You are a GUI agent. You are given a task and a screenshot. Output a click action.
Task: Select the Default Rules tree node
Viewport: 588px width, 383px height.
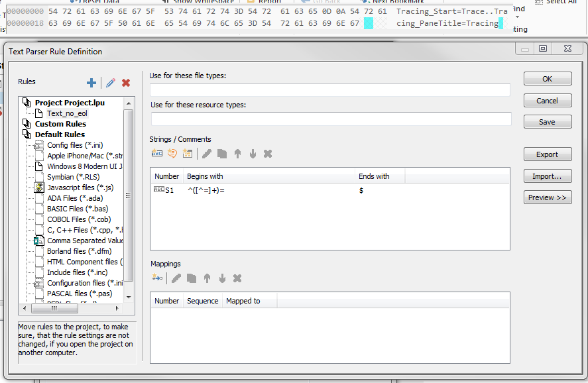coord(60,135)
